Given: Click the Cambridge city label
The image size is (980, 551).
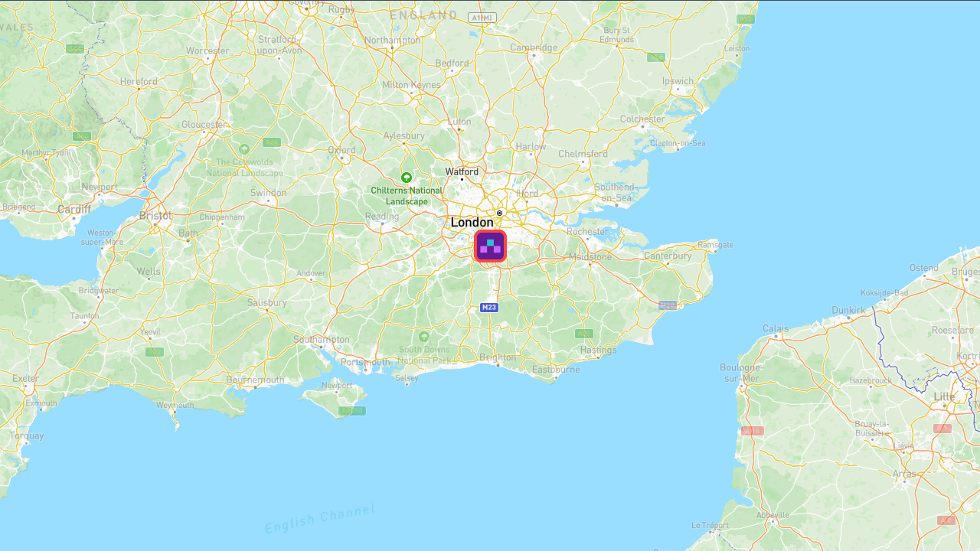Looking at the screenshot, I should point(534,47).
